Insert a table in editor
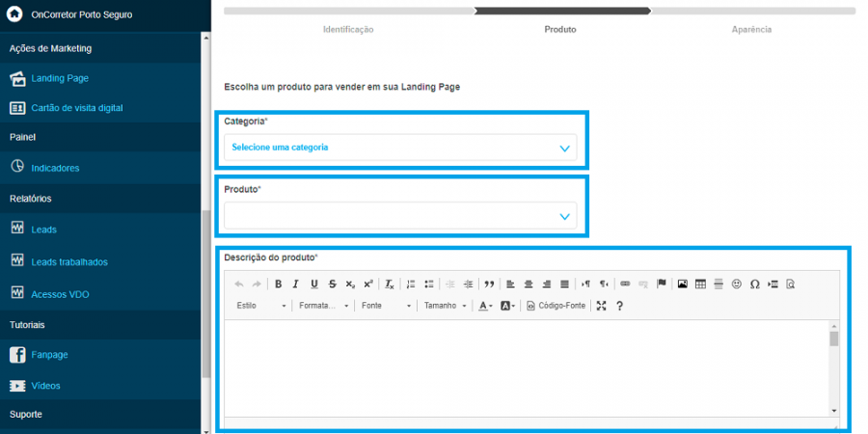 700,284
